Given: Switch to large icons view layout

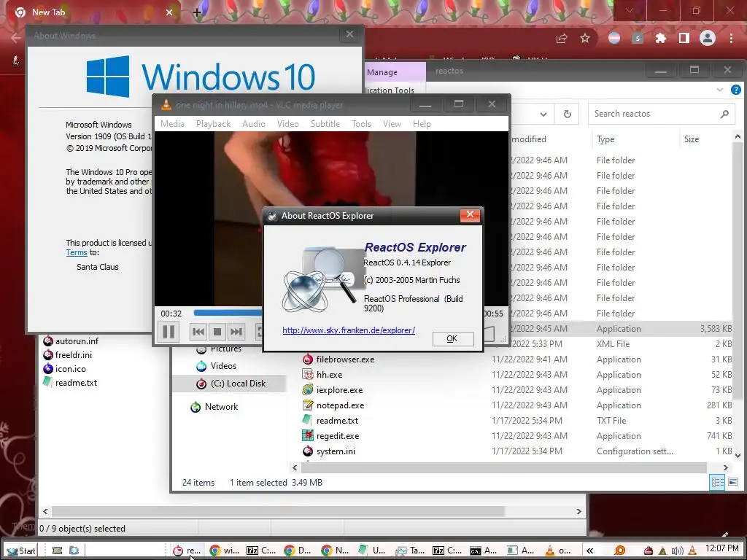Looking at the screenshot, I should [733, 482].
